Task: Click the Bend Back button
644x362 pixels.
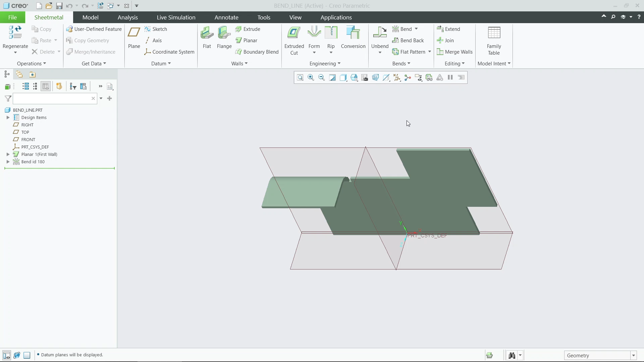Action: click(x=409, y=40)
